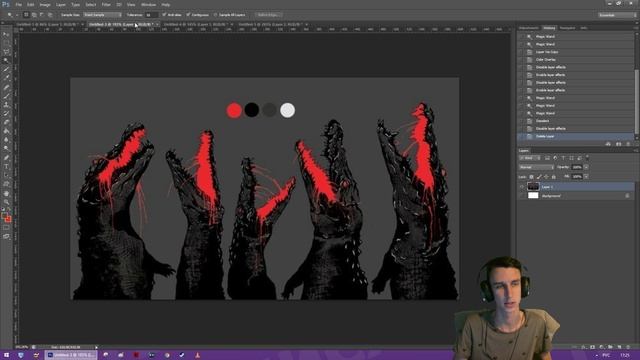Image resolution: width=640 pixels, height=360 pixels.
Task: Click History panel create new snapshot camera icon
Action: [x=618, y=144]
